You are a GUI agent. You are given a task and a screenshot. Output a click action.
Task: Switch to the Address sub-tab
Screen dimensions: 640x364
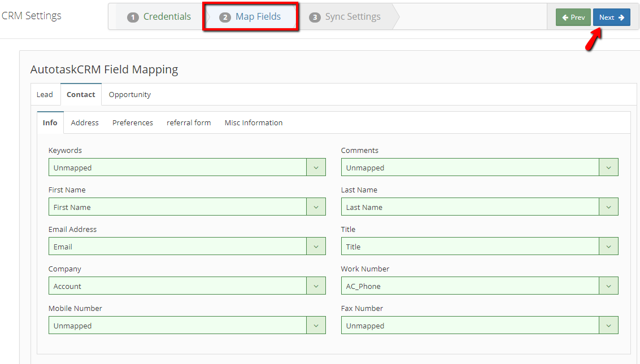click(85, 122)
